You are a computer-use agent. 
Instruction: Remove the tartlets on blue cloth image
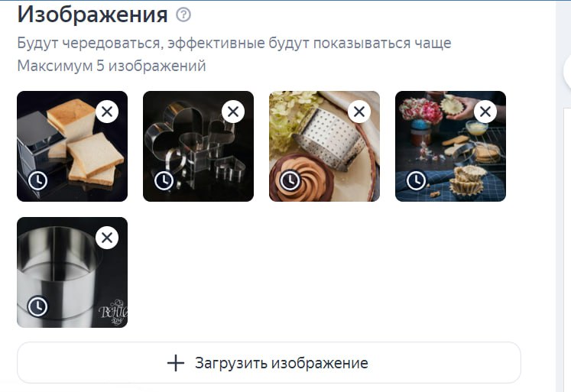485,112
